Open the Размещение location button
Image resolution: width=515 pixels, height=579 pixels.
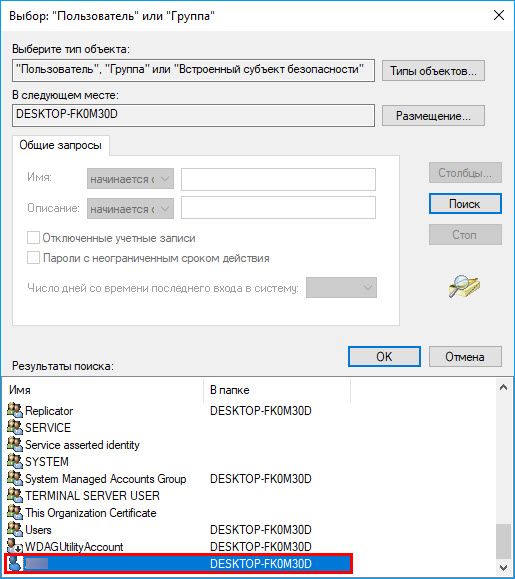point(433,116)
